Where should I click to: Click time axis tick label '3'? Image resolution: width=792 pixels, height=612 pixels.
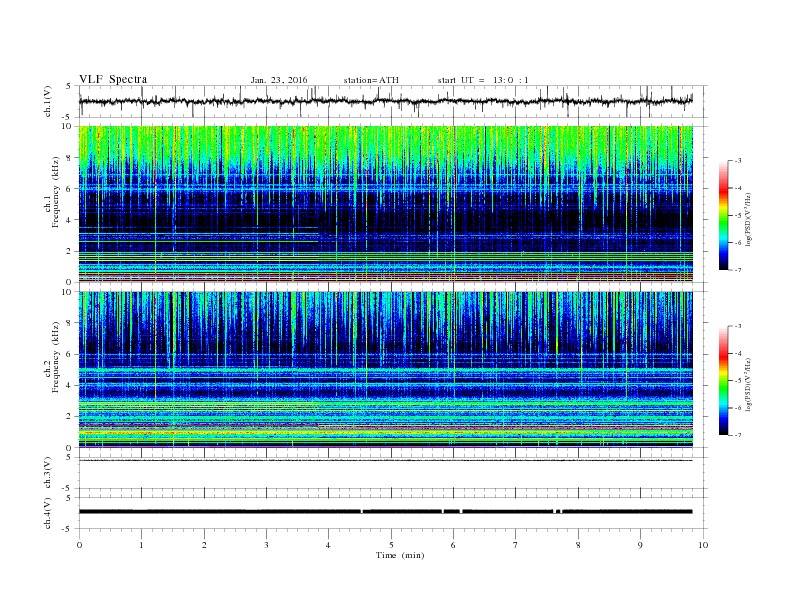point(266,545)
